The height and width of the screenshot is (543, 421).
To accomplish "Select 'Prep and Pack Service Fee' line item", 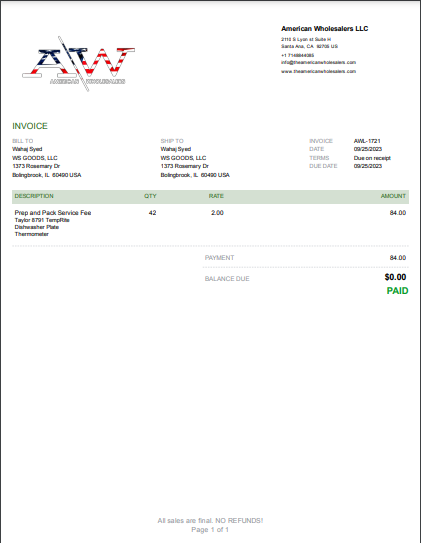I will 53,213.
